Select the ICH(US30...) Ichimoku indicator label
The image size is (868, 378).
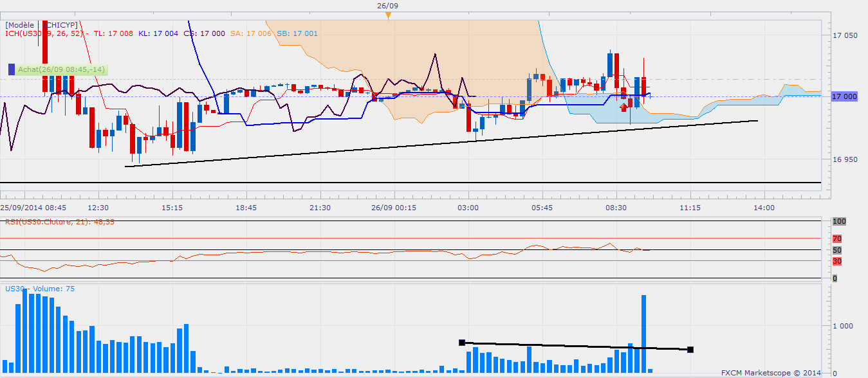pyautogui.click(x=46, y=33)
